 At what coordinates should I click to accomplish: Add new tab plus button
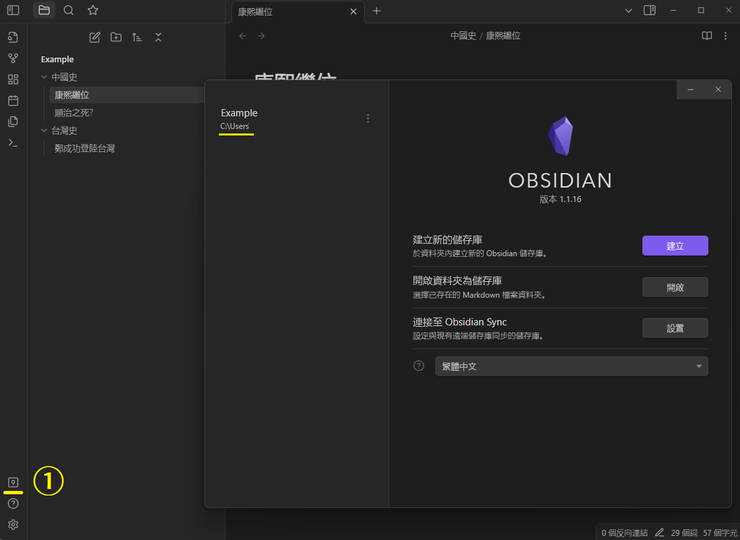pyautogui.click(x=376, y=11)
